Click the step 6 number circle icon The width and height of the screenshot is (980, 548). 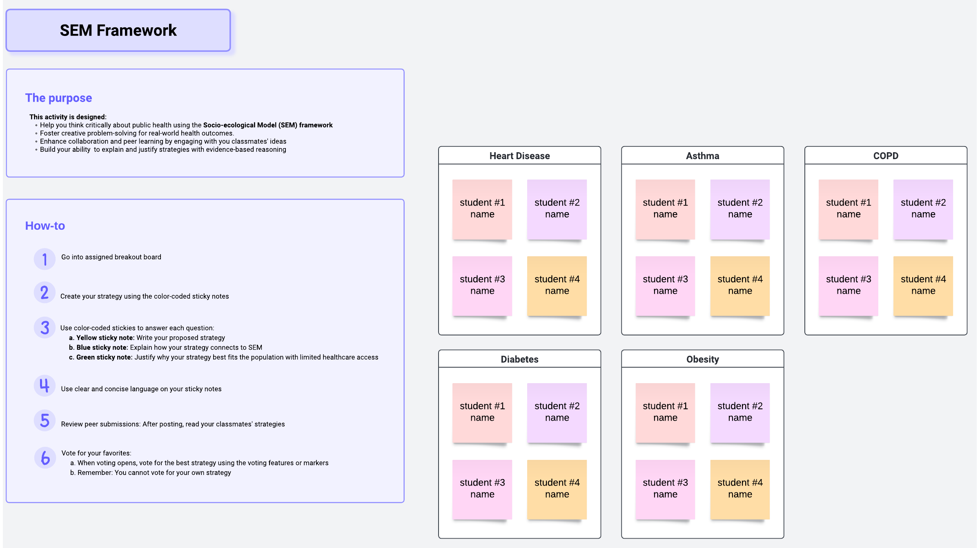click(x=45, y=457)
